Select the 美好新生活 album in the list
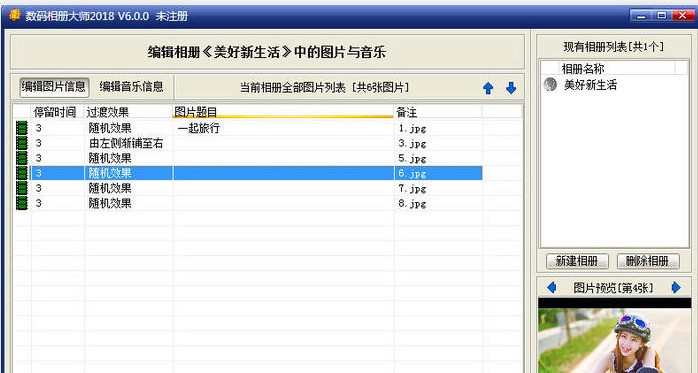 pyautogui.click(x=590, y=85)
